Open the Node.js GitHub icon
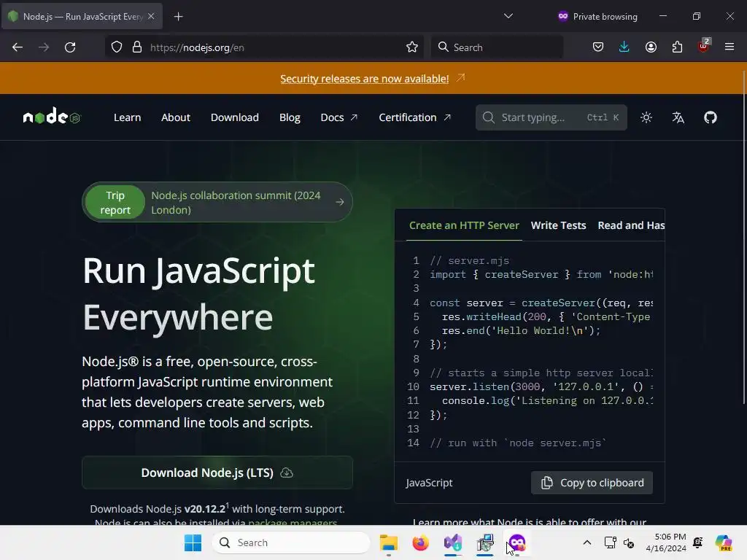This screenshot has width=747, height=560. (x=711, y=117)
